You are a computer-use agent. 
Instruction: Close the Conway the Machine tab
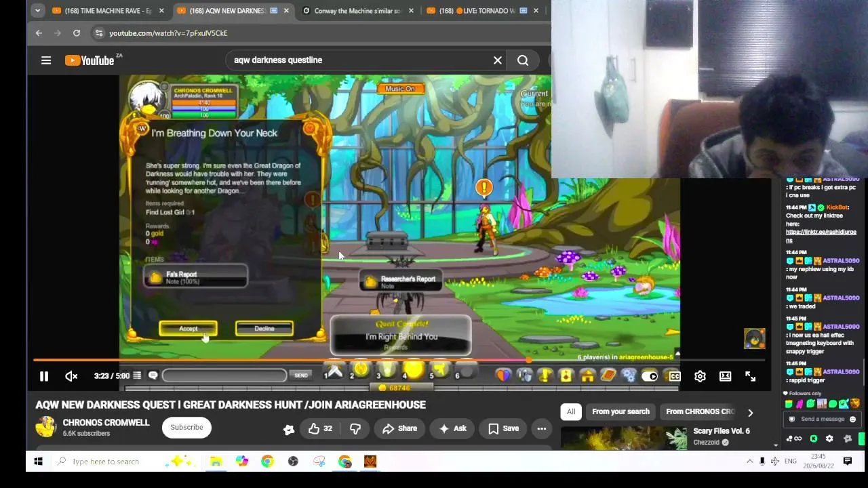tap(411, 11)
